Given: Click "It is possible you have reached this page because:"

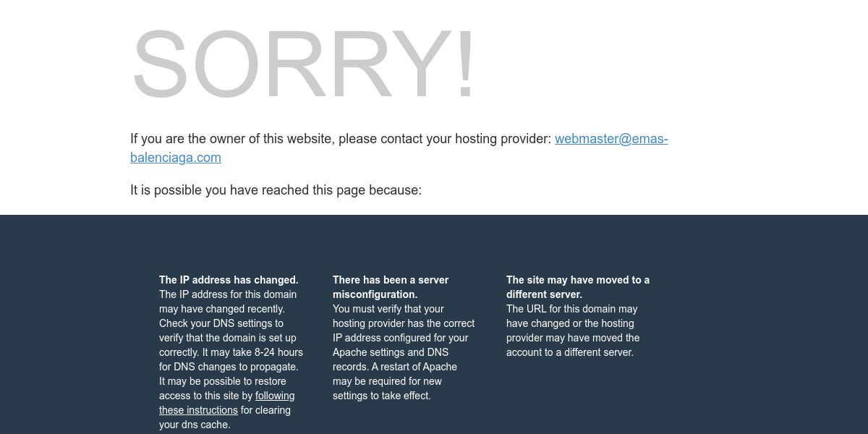Looking at the screenshot, I should (x=276, y=190).
